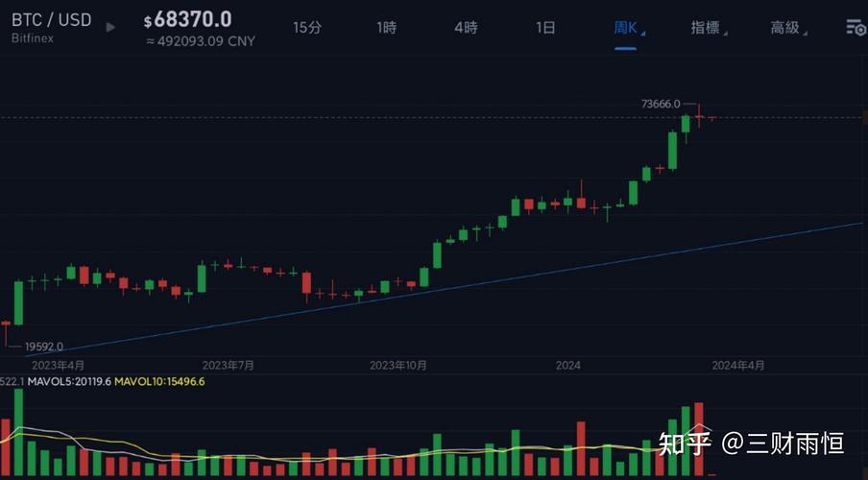Select the 15分 timeframe
Image resolution: width=868 pixels, height=480 pixels.
coord(307,28)
